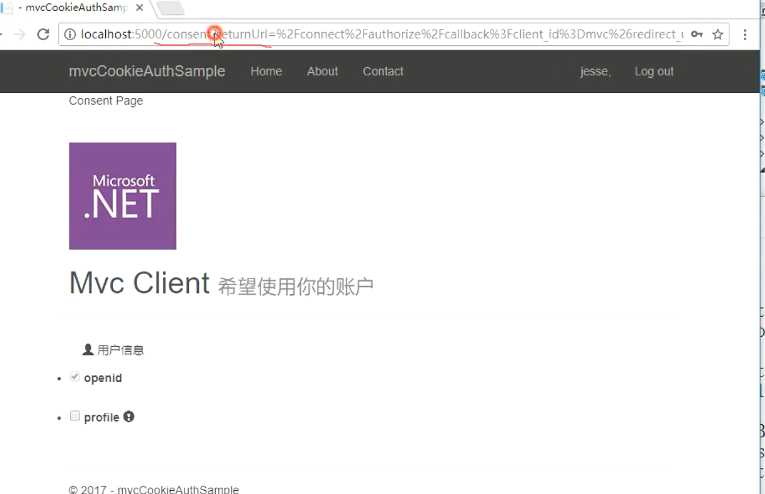
Task: Click the Consent Page text
Action: tap(106, 100)
